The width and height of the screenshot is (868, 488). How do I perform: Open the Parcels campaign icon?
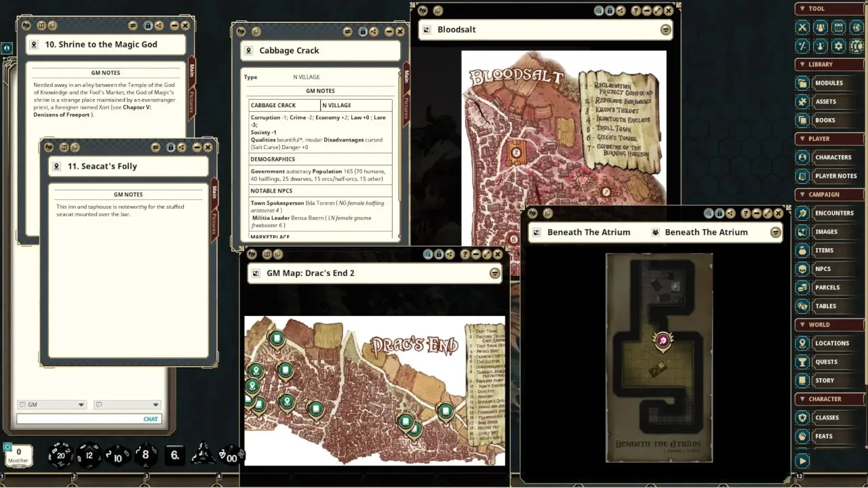[x=803, y=287]
